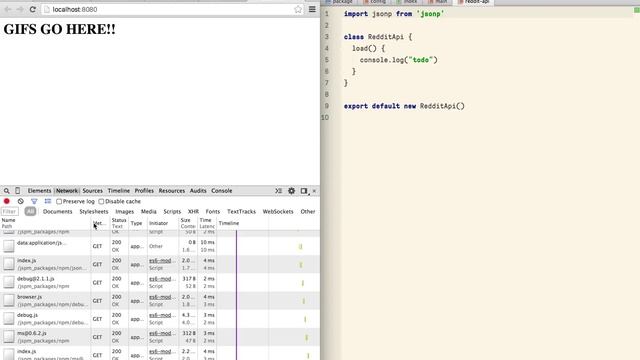Click the 'GIFS GO HERE!!' heading
The width and height of the screenshot is (640, 360).
coord(60,29)
